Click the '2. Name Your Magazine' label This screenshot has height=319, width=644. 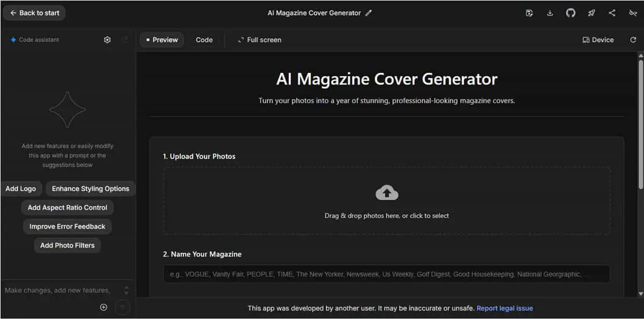click(202, 254)
